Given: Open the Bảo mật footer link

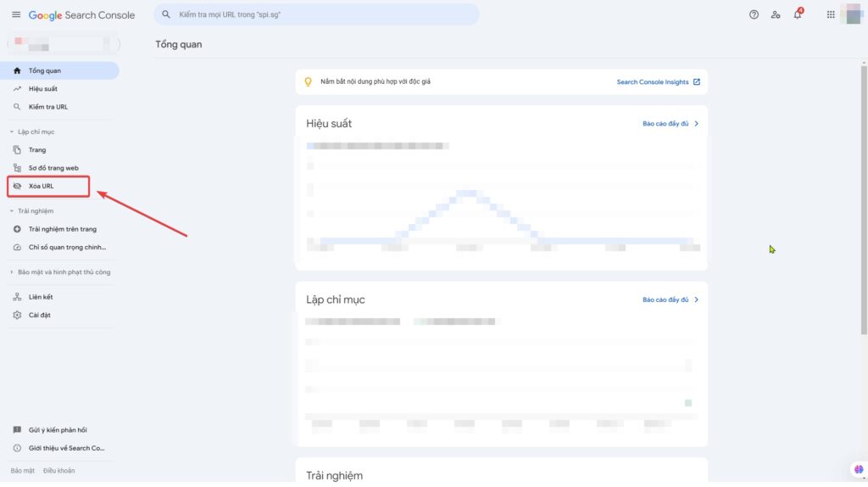Looking at the screenshot, I should 22,471.
